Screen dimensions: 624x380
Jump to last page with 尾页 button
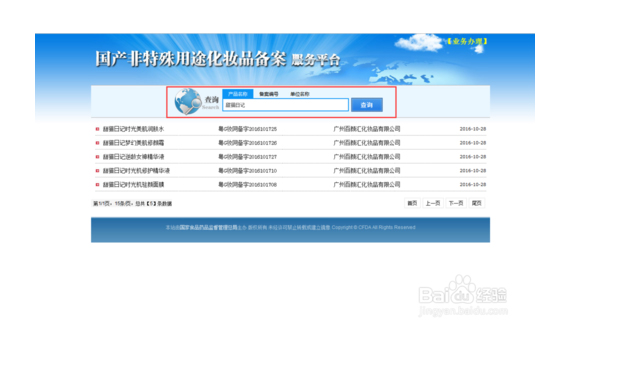click(476, 203)
